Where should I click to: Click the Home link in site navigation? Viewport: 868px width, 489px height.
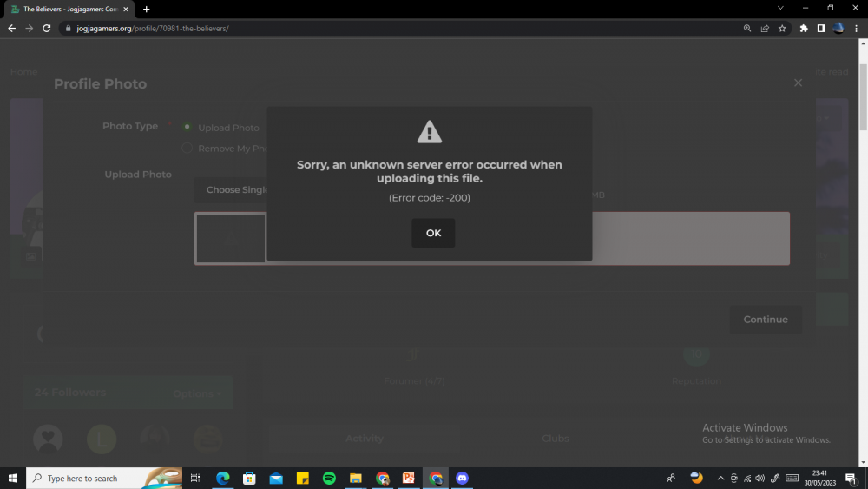[x=23, y=72]
